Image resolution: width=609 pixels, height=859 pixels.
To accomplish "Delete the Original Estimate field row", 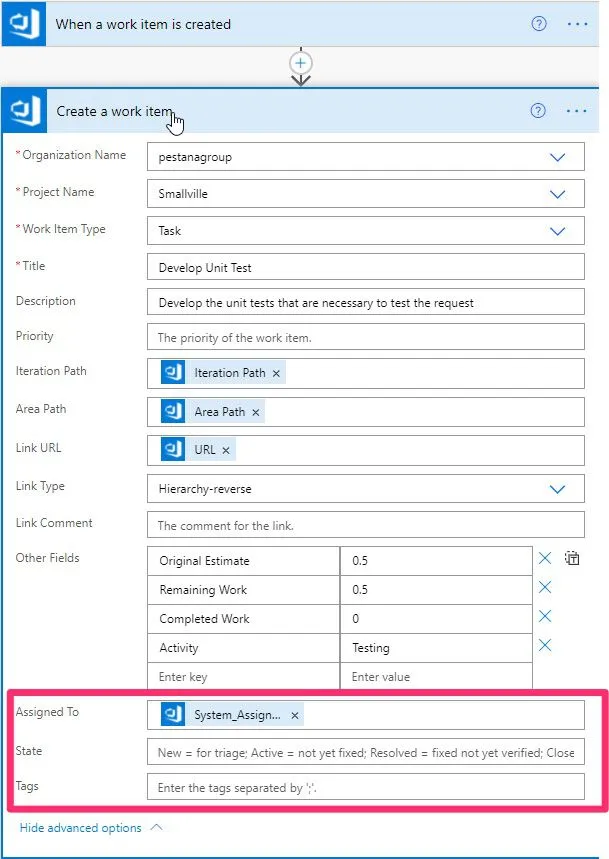I will 545,559.
